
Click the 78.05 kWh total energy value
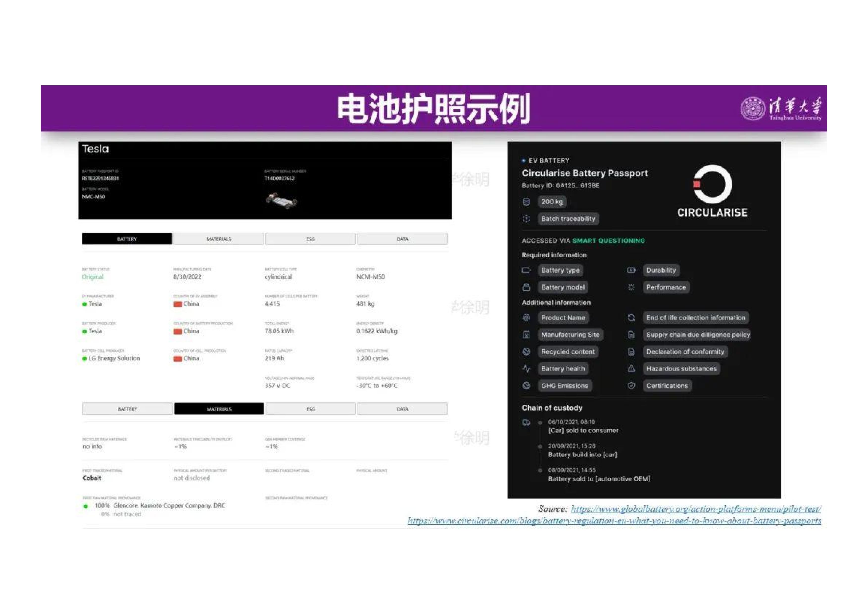[279, 331]
